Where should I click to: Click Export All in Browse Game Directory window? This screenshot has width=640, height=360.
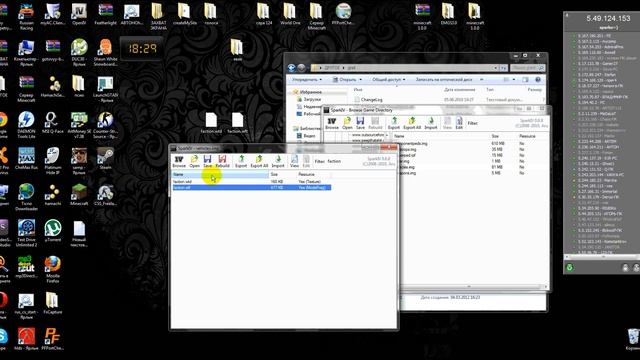click(x=412, y=123)
